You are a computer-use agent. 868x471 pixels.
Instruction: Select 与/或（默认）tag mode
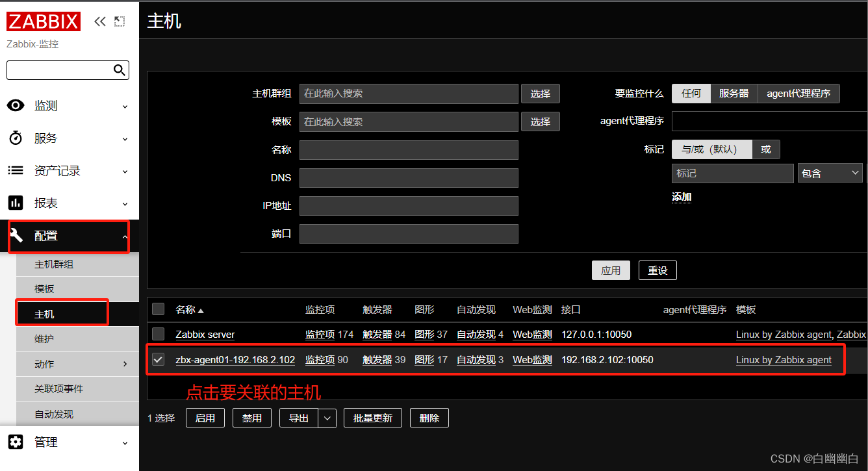click(x=712, y=149)
